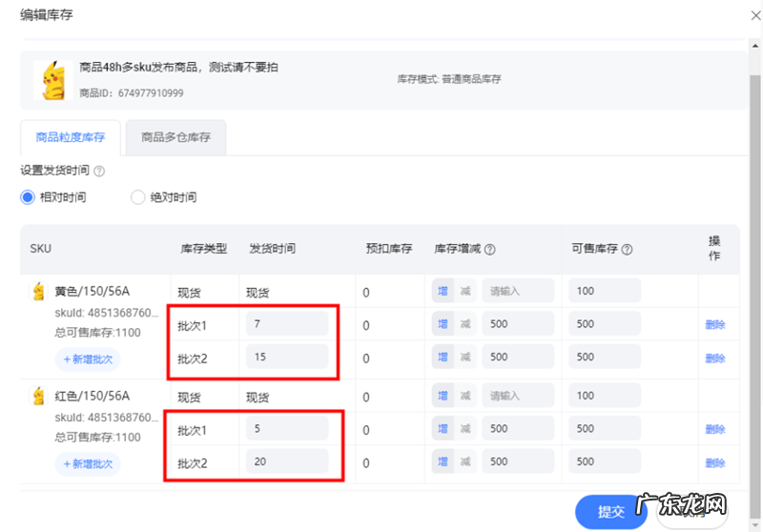Delete 批次1 of the 黄色/150/56A SKU
This screenshot has height=532, width=763.
click(715, 325)
